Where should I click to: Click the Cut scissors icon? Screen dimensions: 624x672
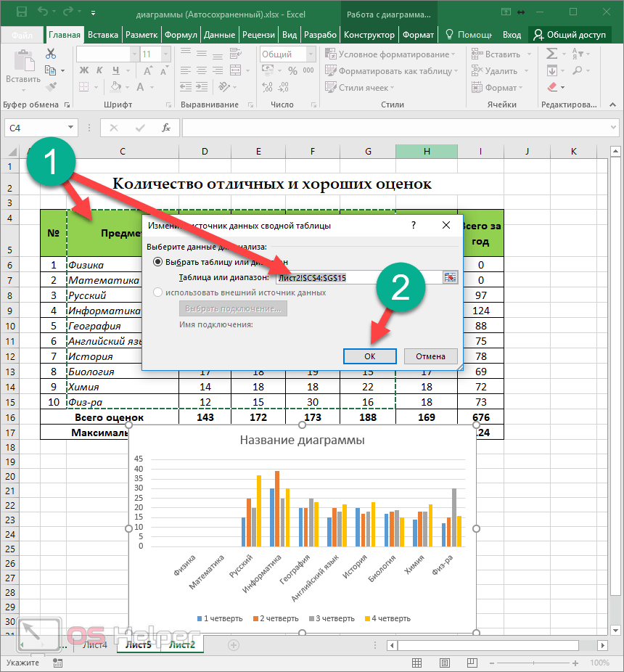(50, 54)
